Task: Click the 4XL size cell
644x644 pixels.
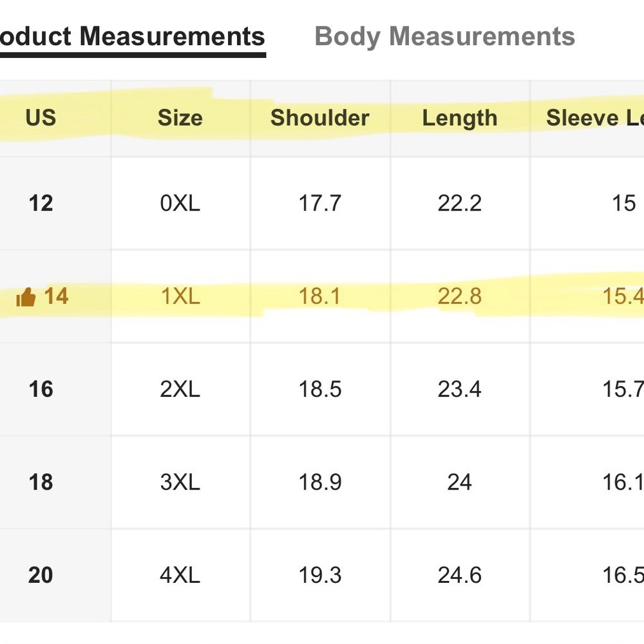Action: click(180, 575)
